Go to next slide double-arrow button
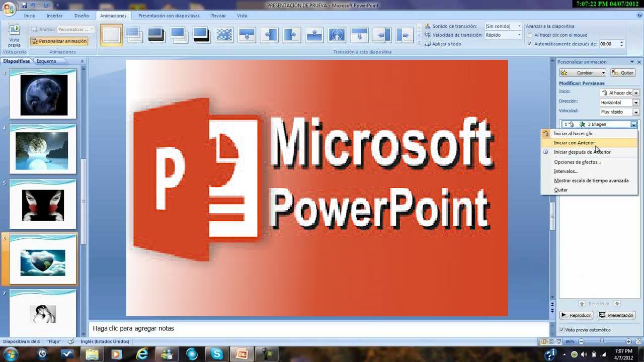The image size is (644, 362). [x=552, y=312]
